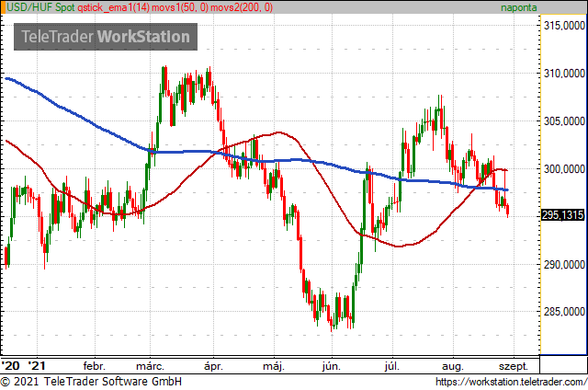The height and width of the screenshot is (390, 588).
Task: Click the USD/HUF Spot title label
Action: click(x=40, y=7)
